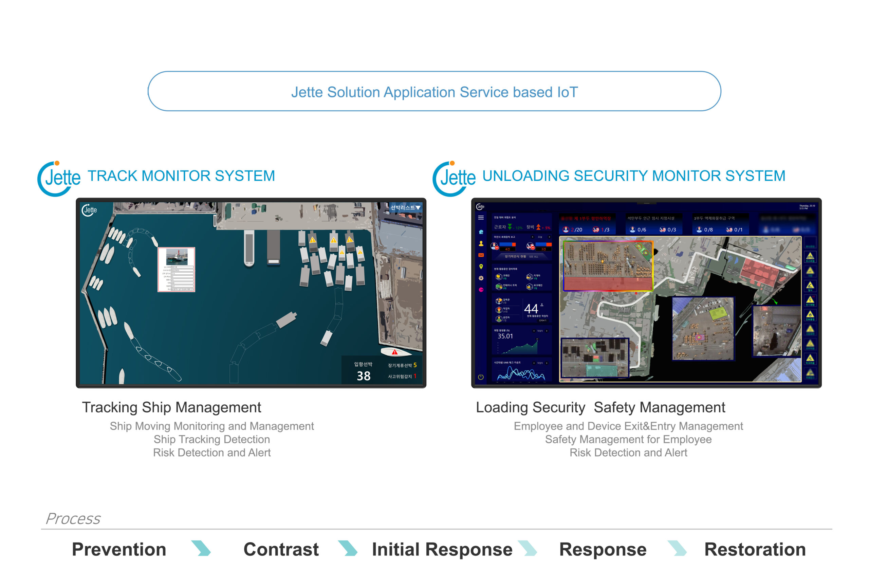Screen dimensions: 869x588
Task: Select the 미끄러움 hazard warning icon
Action: 810,359
